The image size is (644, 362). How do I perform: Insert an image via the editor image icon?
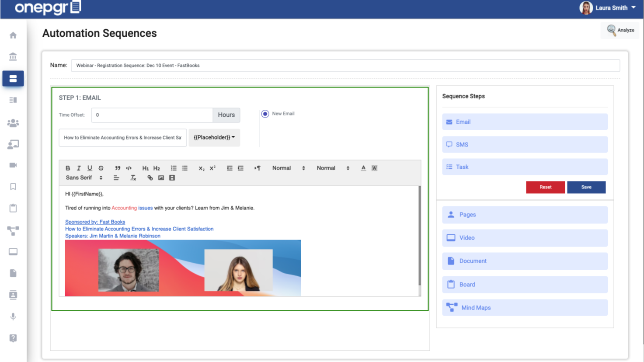[x=161, y=178]
